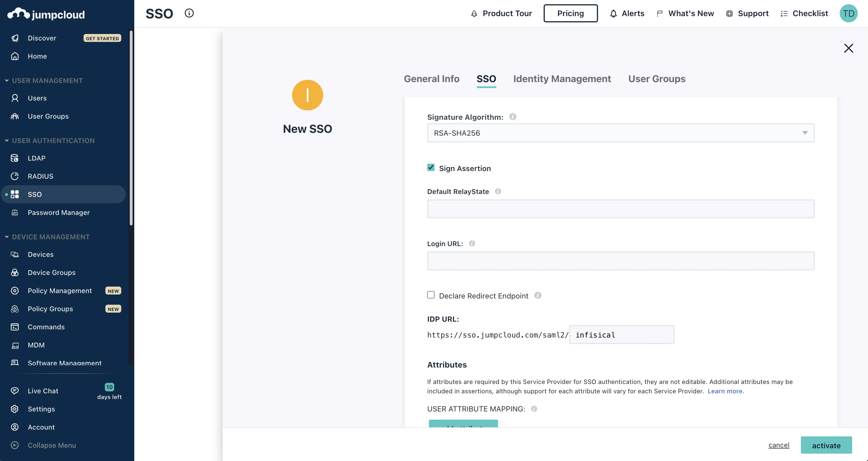
Task: Enable Declare Redirect Endpoint checkbox
Action: (431, 295)
